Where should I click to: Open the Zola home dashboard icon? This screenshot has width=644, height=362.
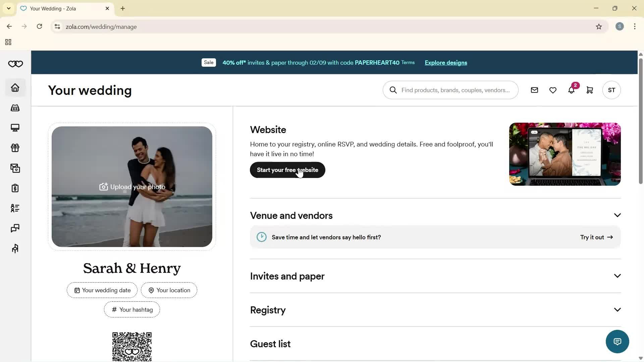click(15, 87)
